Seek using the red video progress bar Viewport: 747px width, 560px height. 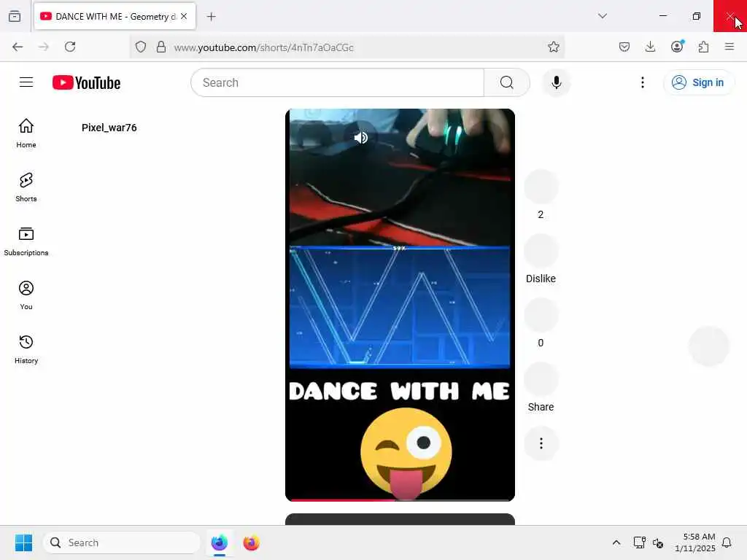[400, 500]
